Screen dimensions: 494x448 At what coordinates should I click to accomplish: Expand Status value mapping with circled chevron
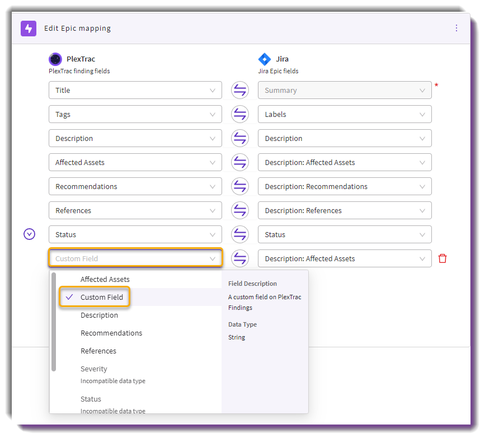point(29,234)
